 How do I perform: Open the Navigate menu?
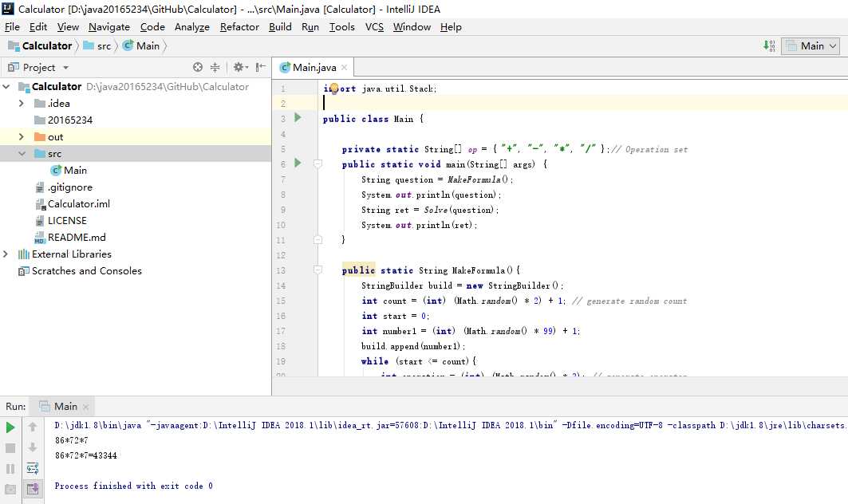click(109, 27)
